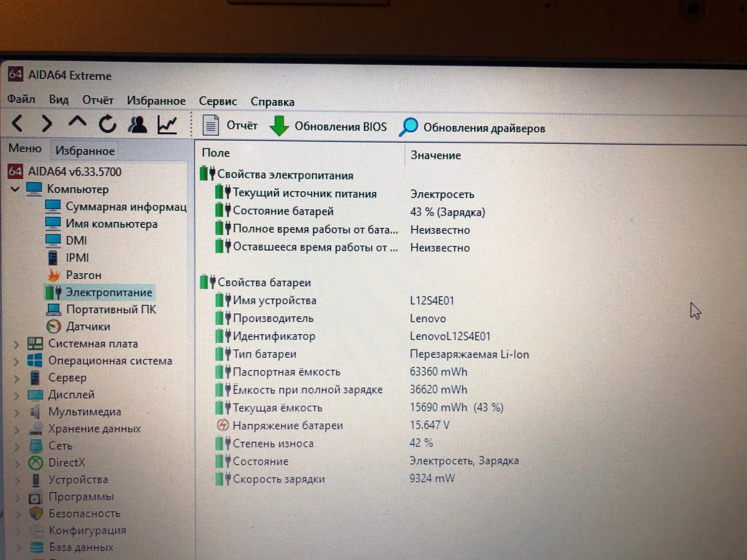Select the Степень износа row
This screenshot has width=747, height=560.
[x=273, y=444]
